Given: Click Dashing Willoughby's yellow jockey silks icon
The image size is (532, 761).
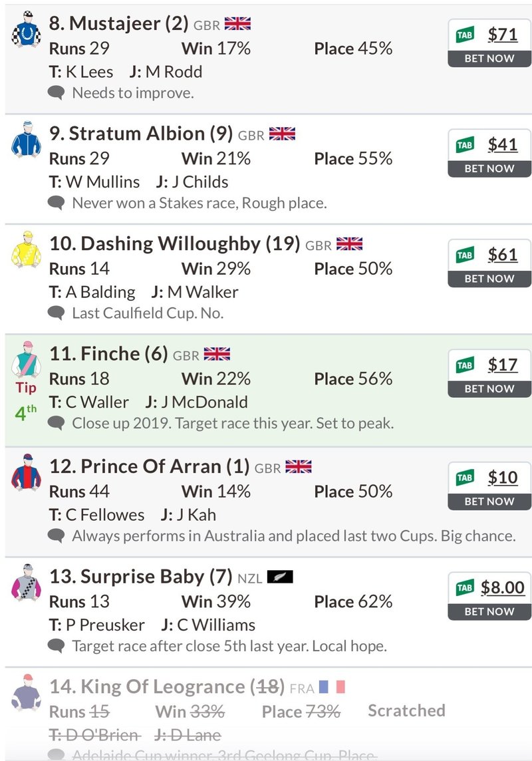Looking at the screenshot, I should pos(27,250).
